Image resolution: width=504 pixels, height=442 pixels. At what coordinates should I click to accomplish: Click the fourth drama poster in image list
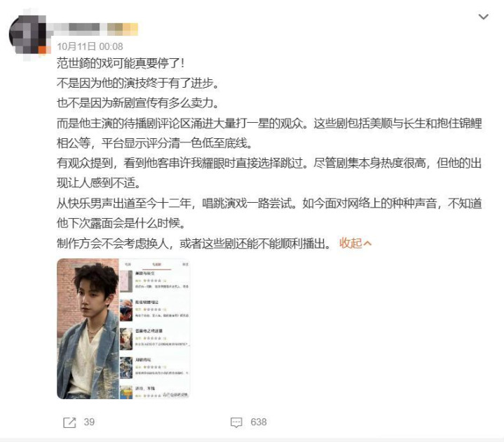126,368
